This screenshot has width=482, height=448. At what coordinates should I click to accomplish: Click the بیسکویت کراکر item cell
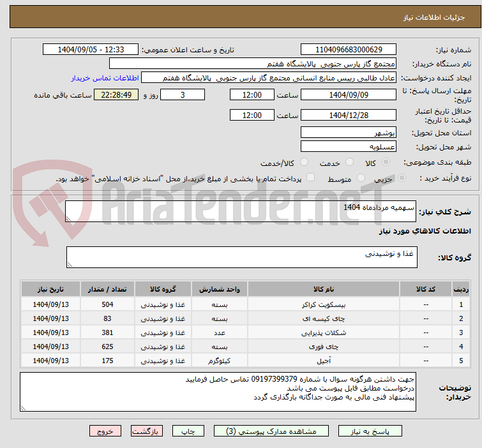324,304
